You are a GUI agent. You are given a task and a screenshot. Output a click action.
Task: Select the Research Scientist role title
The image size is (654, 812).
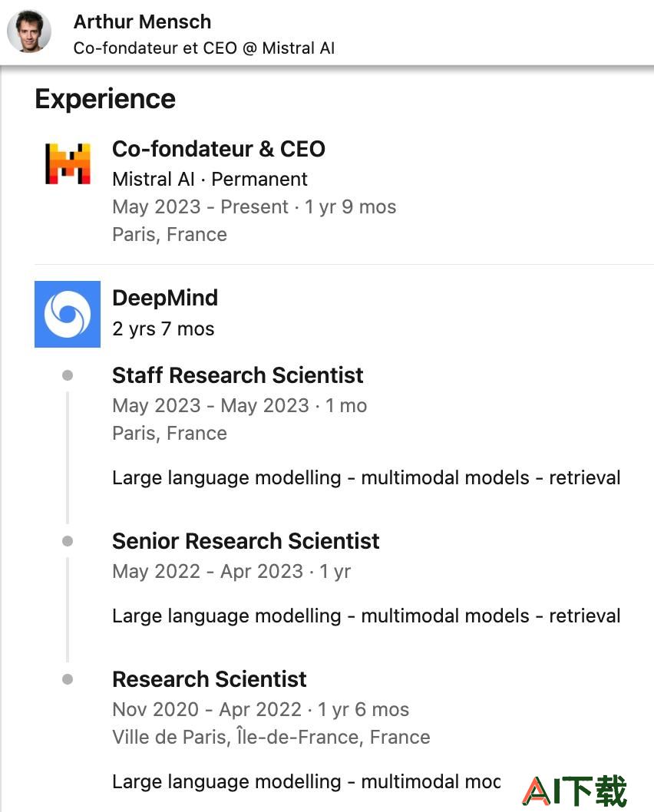point(210,679)
